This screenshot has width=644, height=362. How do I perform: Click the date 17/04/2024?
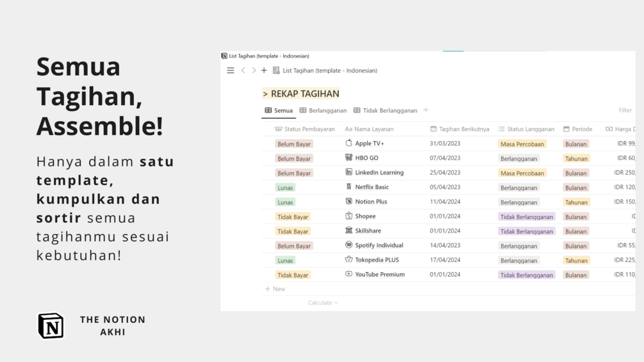[x=445, y=259]
